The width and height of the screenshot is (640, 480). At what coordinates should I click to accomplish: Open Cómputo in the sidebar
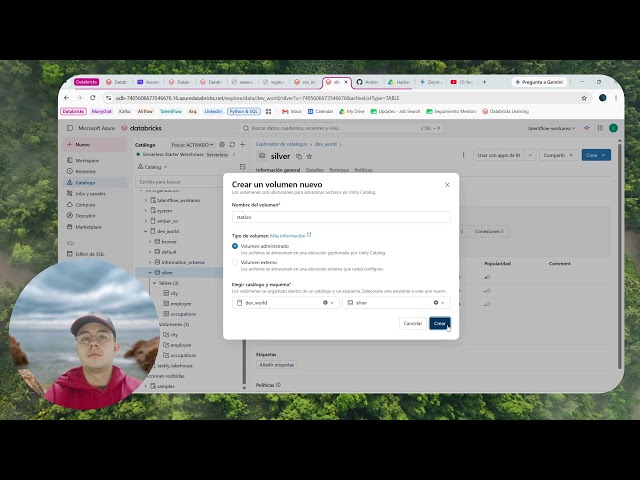coord(85,204)
